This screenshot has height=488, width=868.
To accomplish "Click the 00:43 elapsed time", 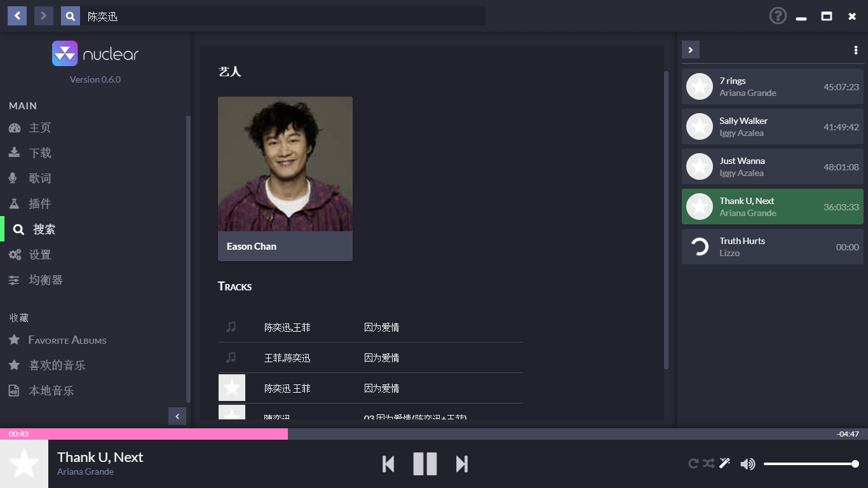I will (18, 434).
